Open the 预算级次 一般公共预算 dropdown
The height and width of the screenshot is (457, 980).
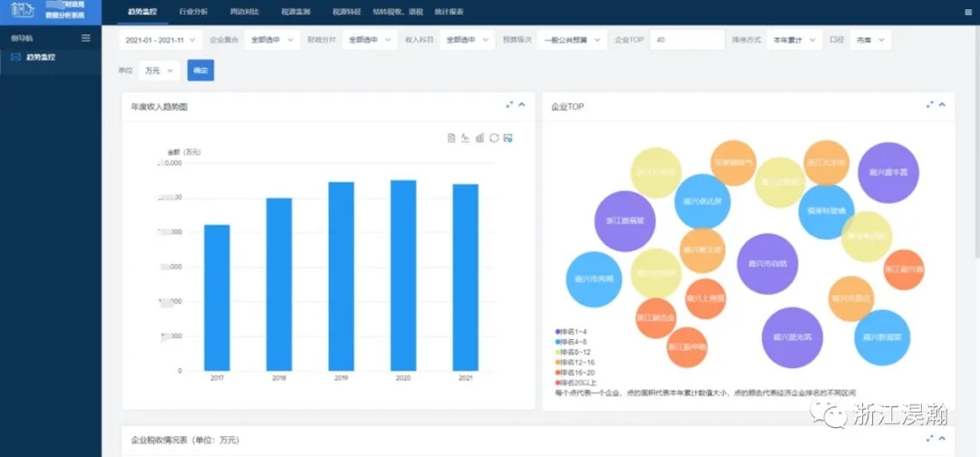pyautogui.click(x=573, y=41)
